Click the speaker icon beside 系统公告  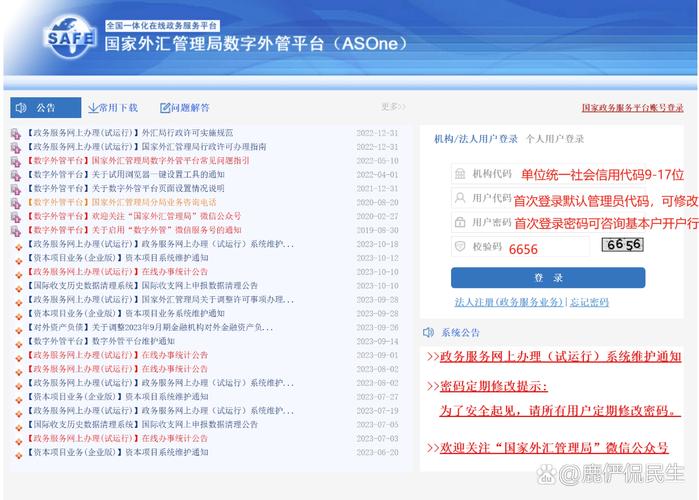[428, 332]
